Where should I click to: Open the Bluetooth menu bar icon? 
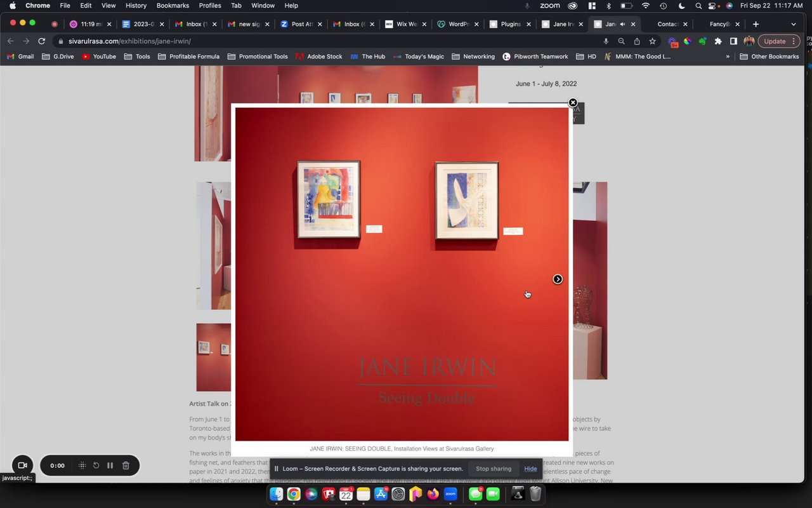click(608, 6)
